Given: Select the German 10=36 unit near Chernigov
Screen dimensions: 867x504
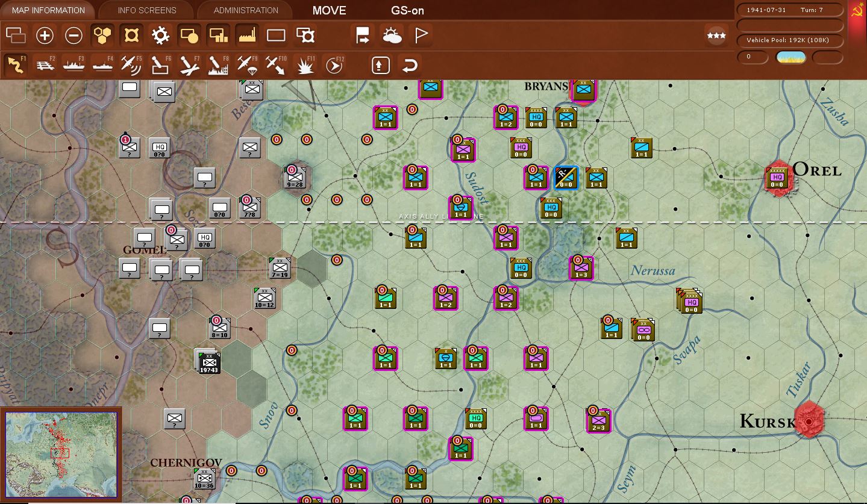Looking at the screenshot, I should (x=204, y=479).
